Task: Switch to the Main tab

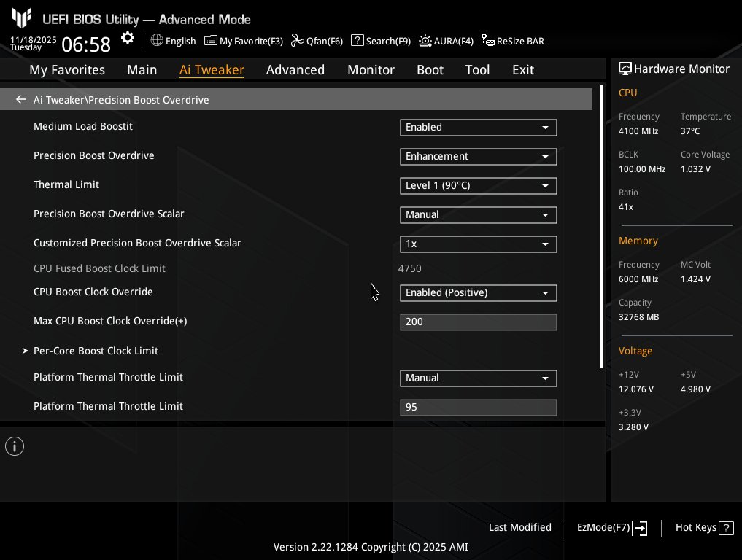Action: (142, 70)
